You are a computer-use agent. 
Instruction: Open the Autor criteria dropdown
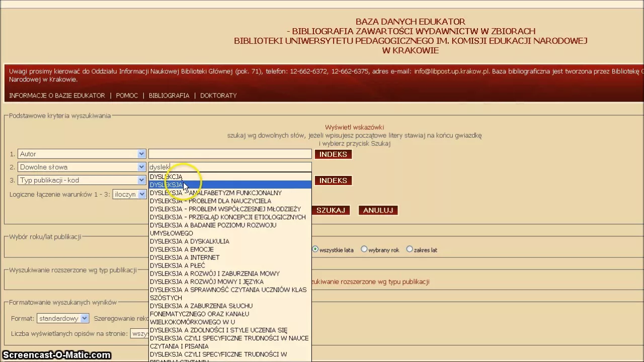[x=141, y=154]
